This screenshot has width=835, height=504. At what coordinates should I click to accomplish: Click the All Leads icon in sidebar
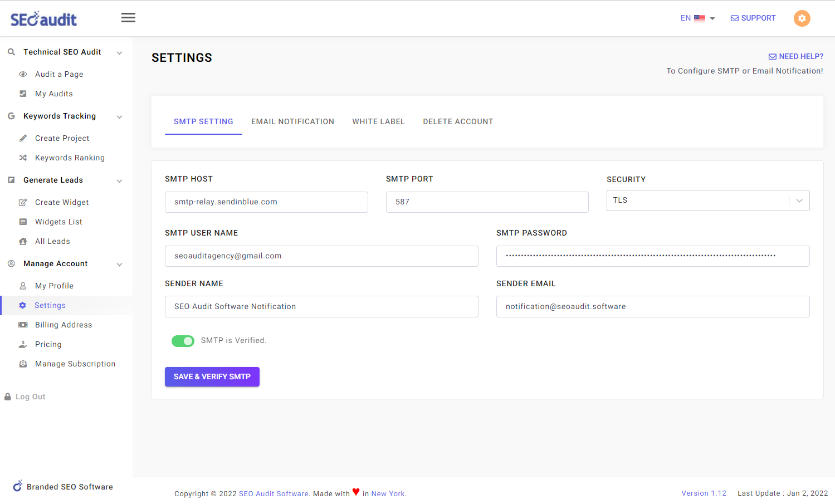pos(23,241)
